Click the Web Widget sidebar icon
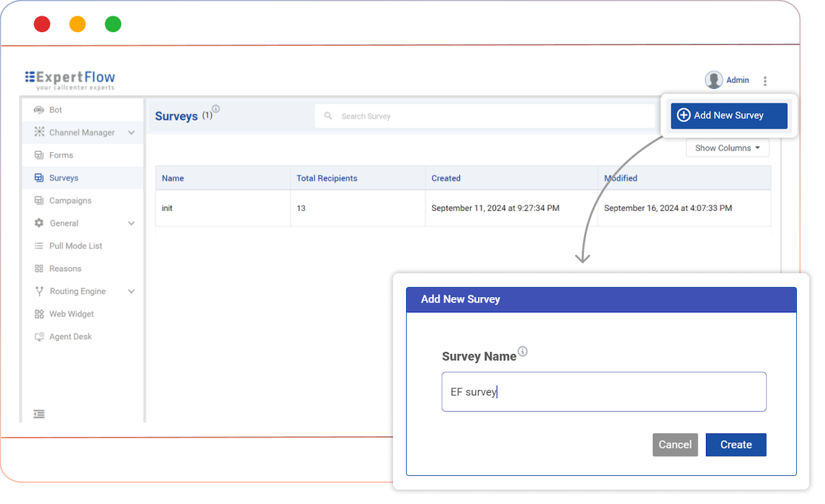This screenshot has height=504, width=825. pos(39,314)
